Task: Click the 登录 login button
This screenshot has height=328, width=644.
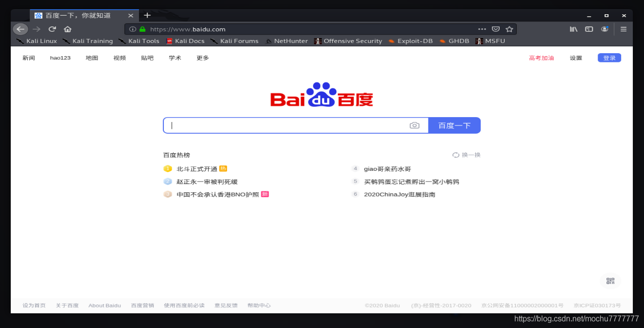Action: [609, 58]
